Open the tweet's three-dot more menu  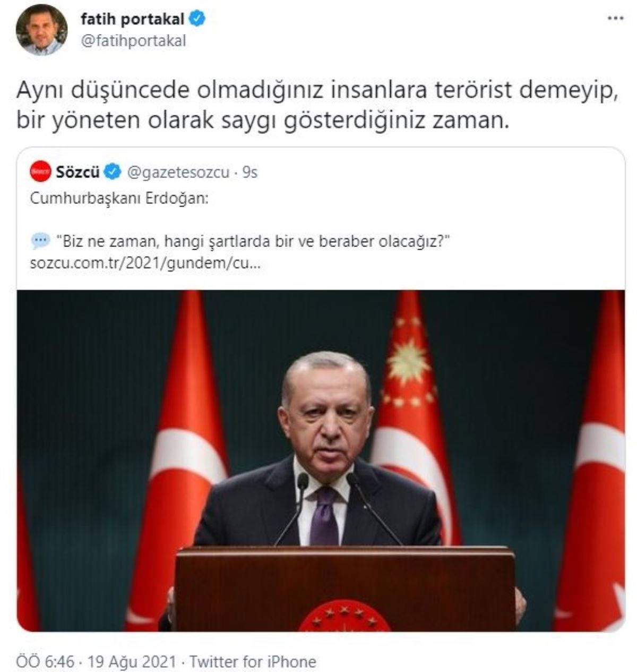[615, 18]
